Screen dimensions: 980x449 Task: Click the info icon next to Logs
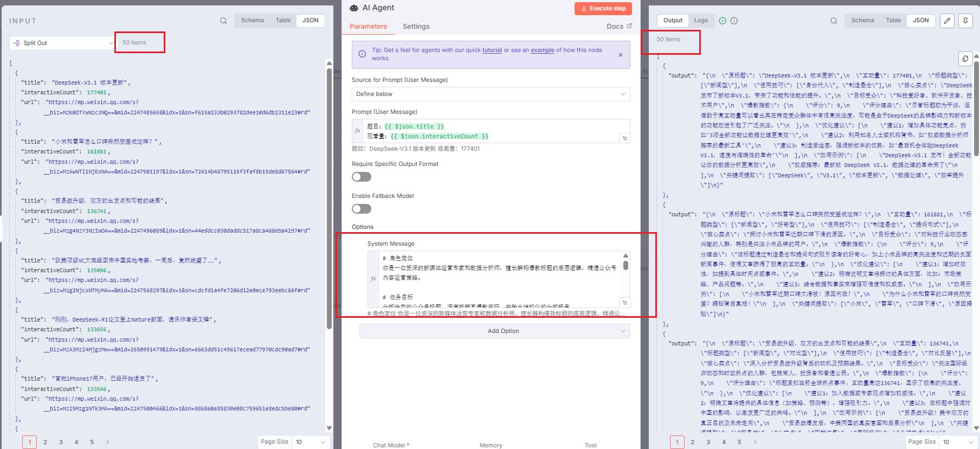tap(734, 21)
